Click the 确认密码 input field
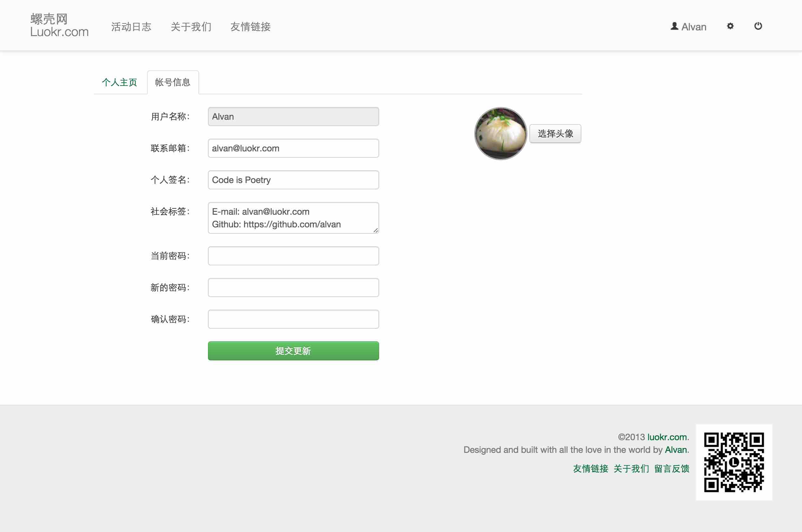The image size is (802, 532). click(x=293, y=319)
